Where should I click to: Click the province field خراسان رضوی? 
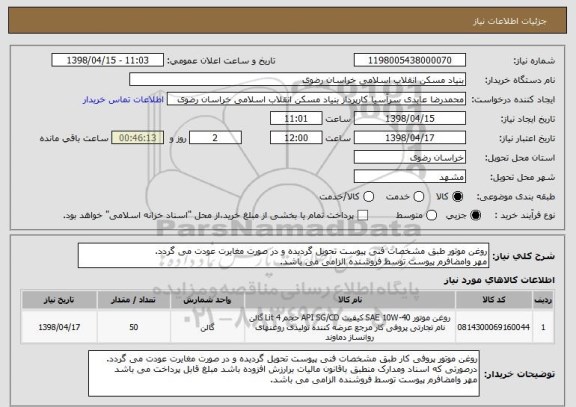coord(410,158)
